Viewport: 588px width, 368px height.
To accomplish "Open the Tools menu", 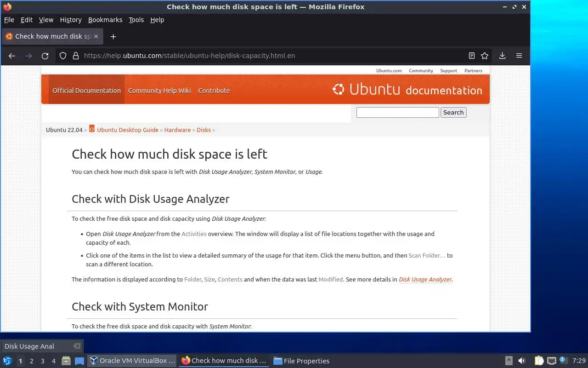I will coord(136,20).
